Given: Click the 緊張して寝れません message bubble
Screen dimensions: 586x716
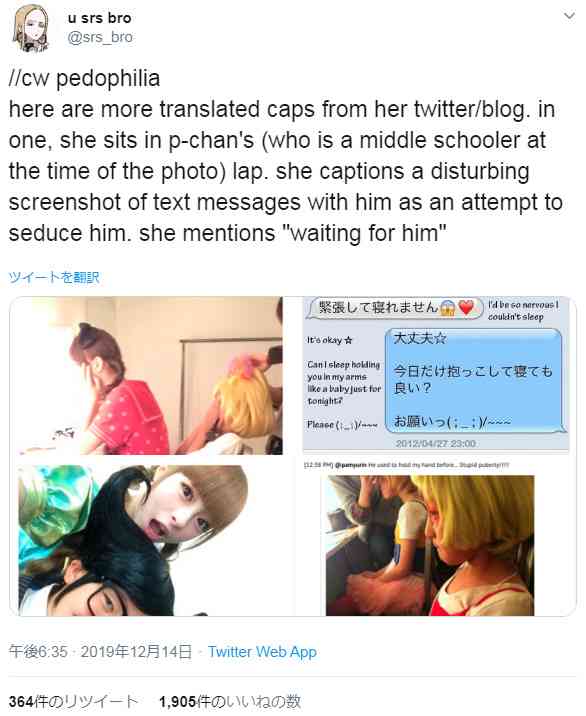Looking at the screenshot, I should coord(396,308).
